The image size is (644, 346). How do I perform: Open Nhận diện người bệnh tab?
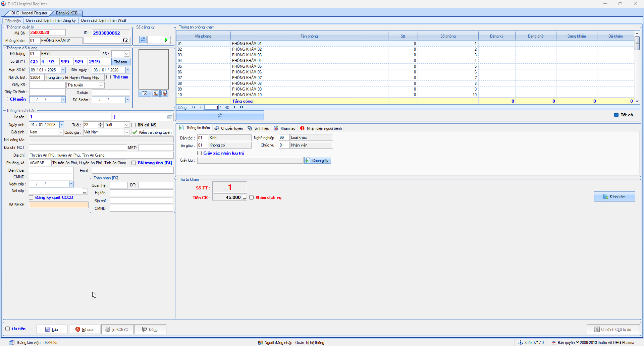point(321,128)
